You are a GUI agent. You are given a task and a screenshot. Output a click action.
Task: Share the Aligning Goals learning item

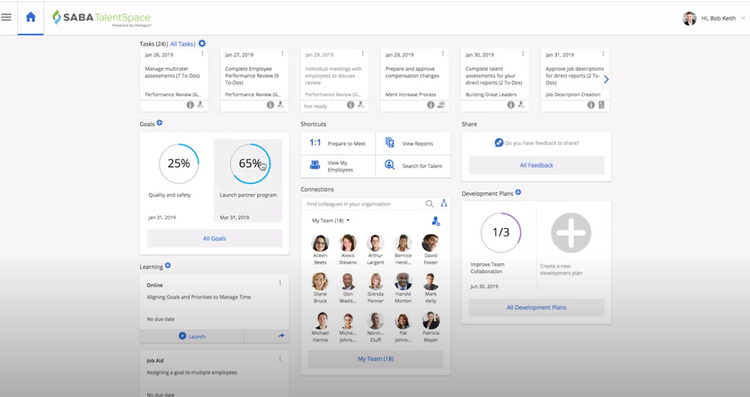click(281, 336)
